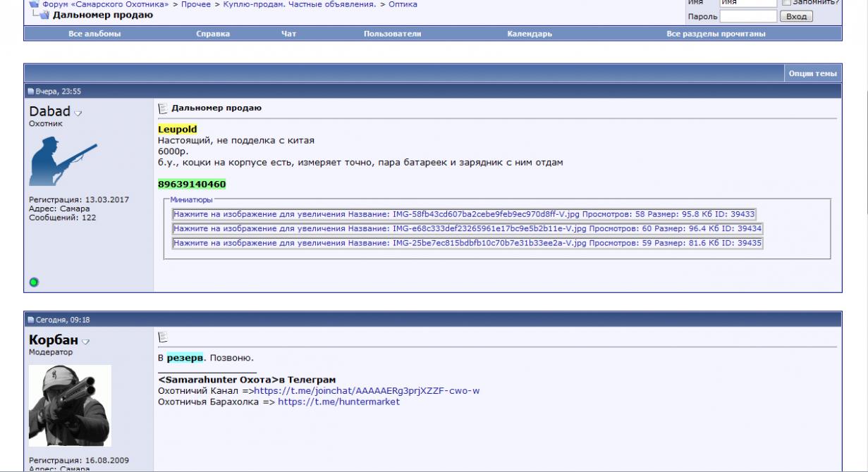Click the document icon before Дальномер продаю post title
868x472 pixels.
(162, 108)
